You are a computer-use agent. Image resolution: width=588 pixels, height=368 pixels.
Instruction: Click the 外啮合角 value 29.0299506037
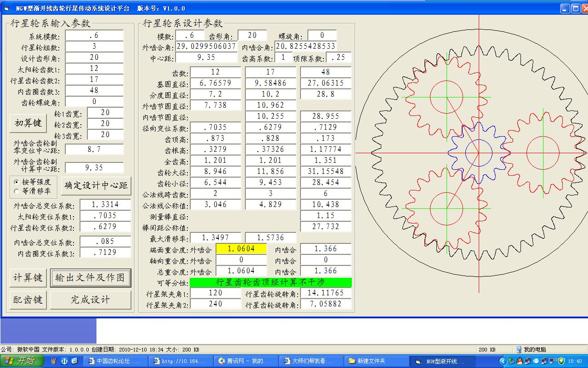tap(206, 46)
